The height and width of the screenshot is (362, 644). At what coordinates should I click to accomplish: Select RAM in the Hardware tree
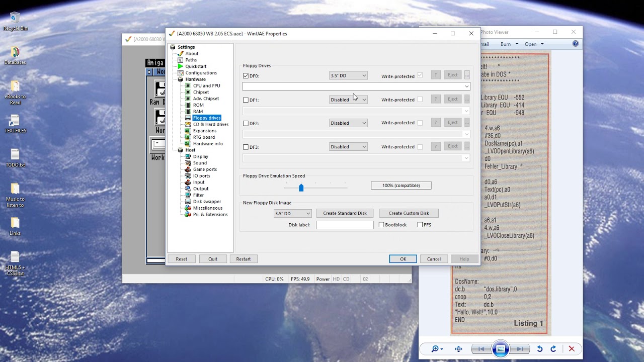[x=198, y=112]
